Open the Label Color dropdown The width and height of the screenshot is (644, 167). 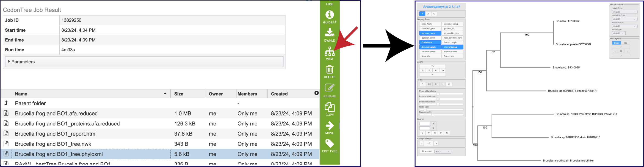(x=624, y=12)
